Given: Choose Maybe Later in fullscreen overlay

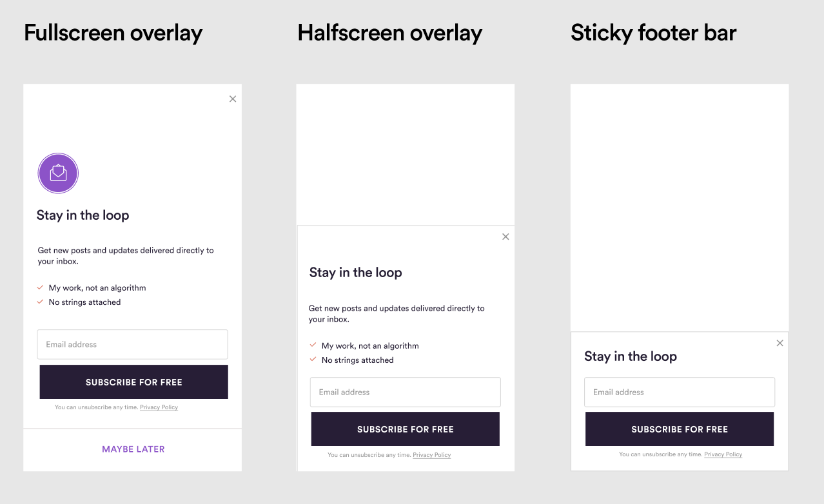Looking at the screenshot, I should coord(133,449).
